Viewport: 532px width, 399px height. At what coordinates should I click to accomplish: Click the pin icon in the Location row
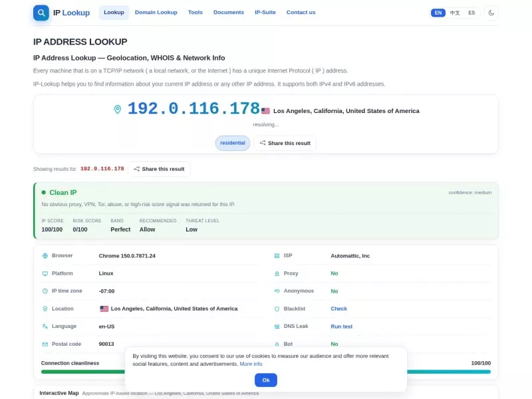pyautogui.click(x=45, y=309)
